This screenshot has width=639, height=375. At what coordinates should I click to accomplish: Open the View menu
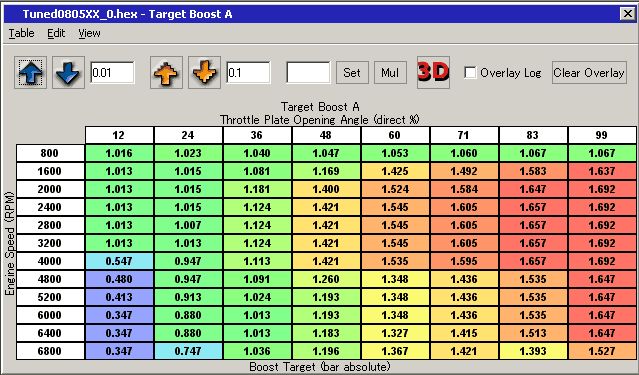(x=89, y=33)
